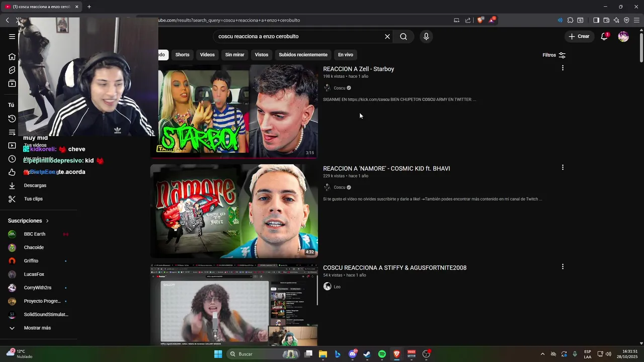Screen dimensions: 644x362
Task: Select Subidos recientemente filter chip
Action: coord(303,55)
